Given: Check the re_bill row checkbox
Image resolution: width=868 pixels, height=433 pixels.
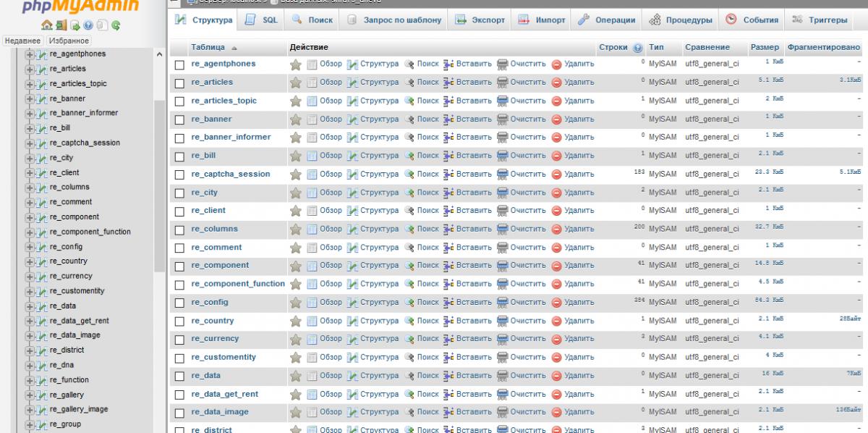Looking at the screenshot, I should tap(180, 156).
